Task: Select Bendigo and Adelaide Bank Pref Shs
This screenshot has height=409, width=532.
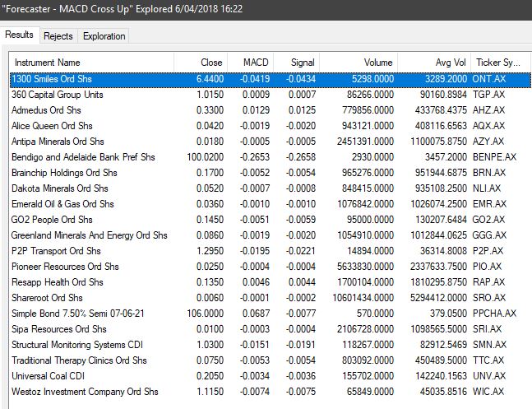Action: pyautogui.click(x=271, y=157)
